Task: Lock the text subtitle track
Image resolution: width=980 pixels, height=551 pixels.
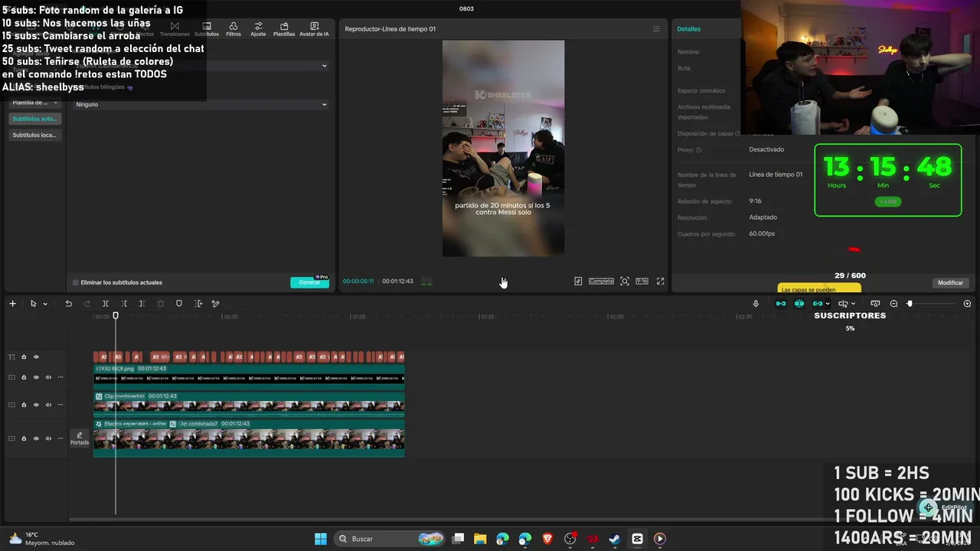Action: coord(24,357)
